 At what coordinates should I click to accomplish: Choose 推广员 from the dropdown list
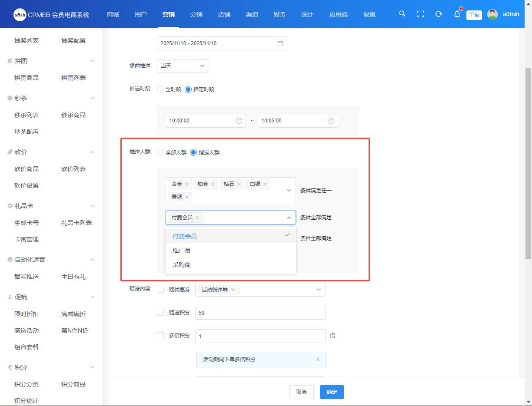[x=182, y=251]
